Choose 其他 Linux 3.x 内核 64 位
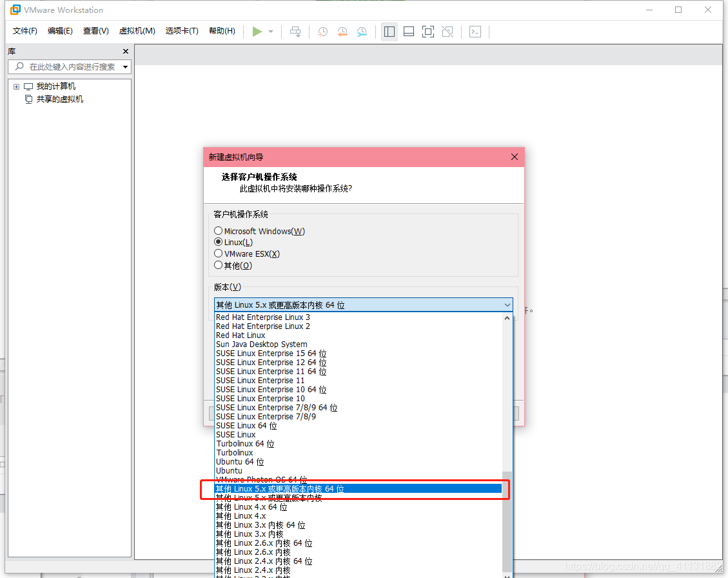The width and height of the screenshot is (728, 578). [358, 525]
